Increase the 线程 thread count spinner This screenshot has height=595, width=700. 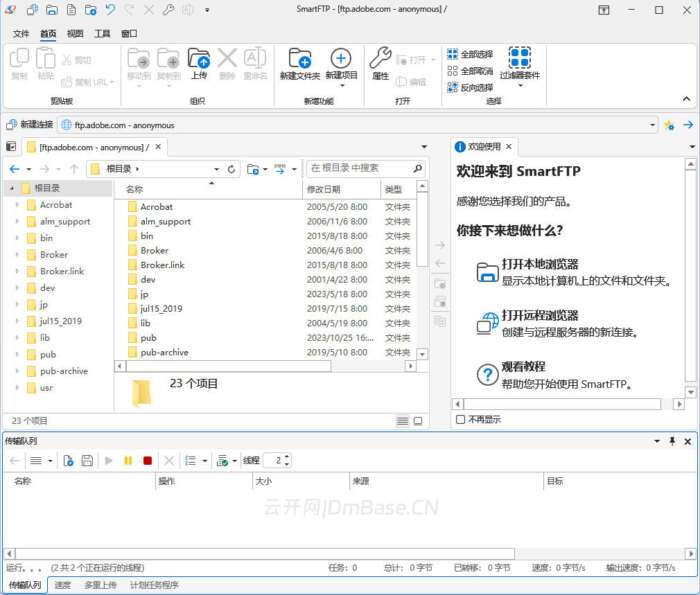click(287, 457)
